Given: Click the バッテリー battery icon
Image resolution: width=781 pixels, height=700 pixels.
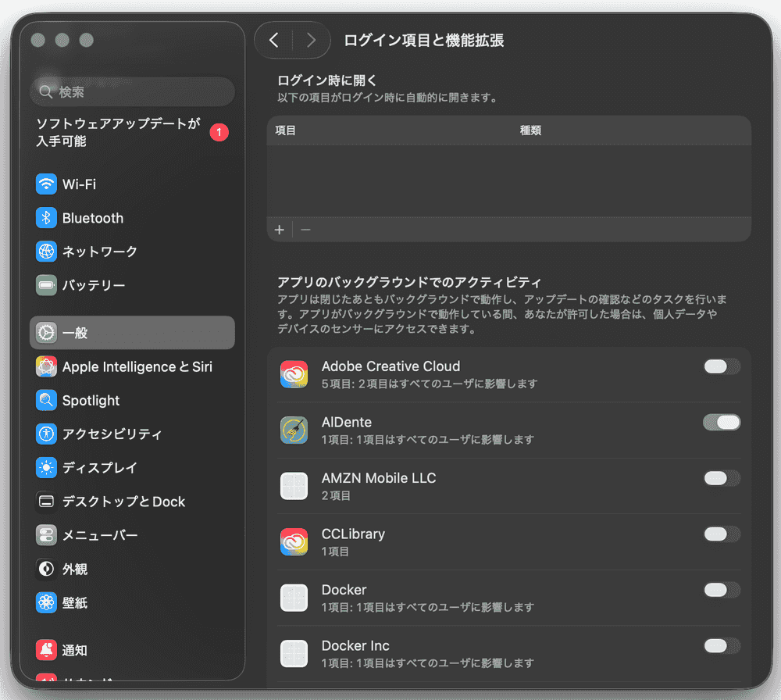Looking at the screenshot, I should coord(46,285).
